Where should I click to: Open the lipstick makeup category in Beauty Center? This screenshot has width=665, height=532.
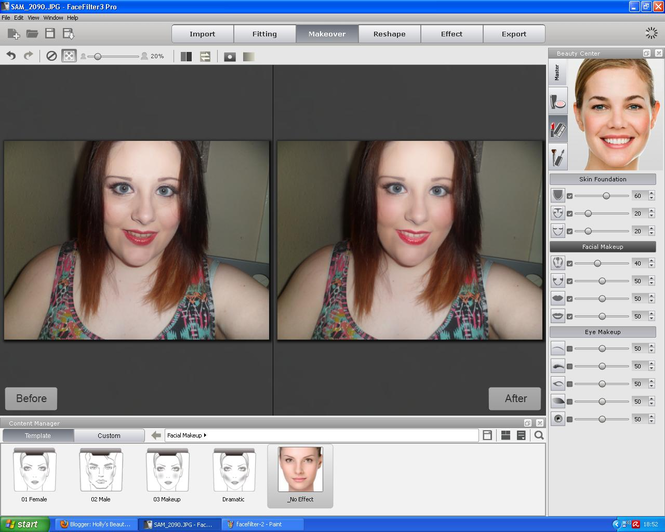click(x=558, y=128)
